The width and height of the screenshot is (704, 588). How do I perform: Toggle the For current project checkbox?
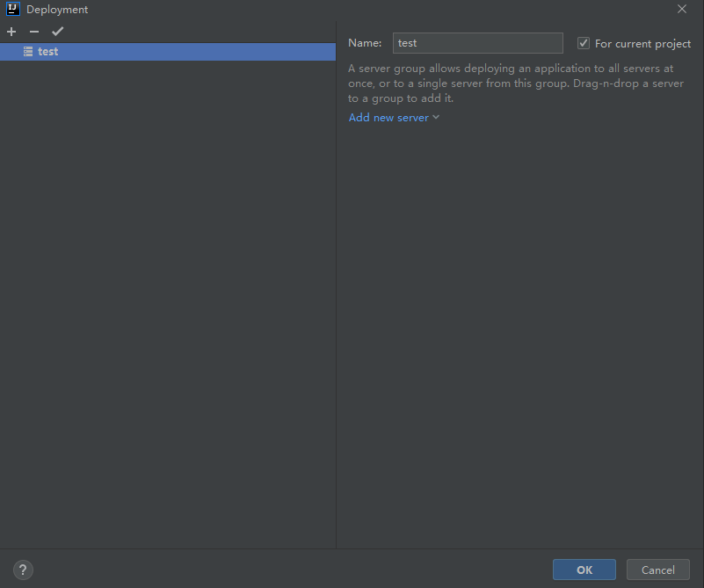point(584,44)
